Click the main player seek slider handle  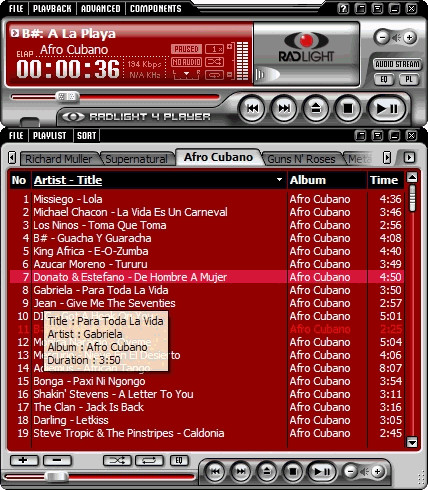tap(67, 97)
